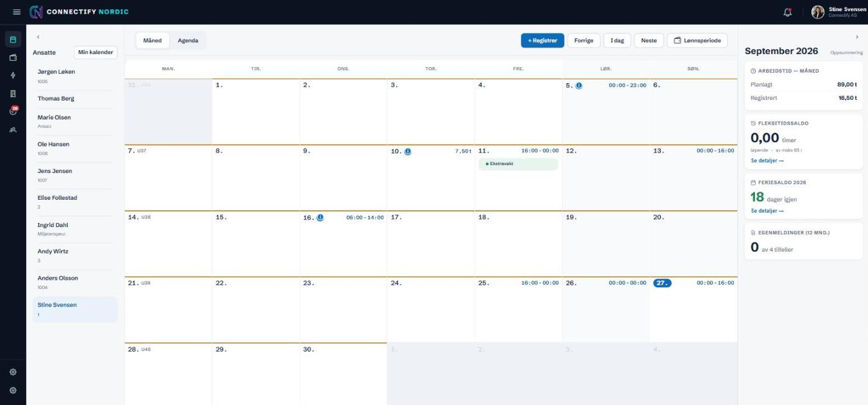Open the Lønnsperiode button
868x405 pixels.
coord(697,40)
